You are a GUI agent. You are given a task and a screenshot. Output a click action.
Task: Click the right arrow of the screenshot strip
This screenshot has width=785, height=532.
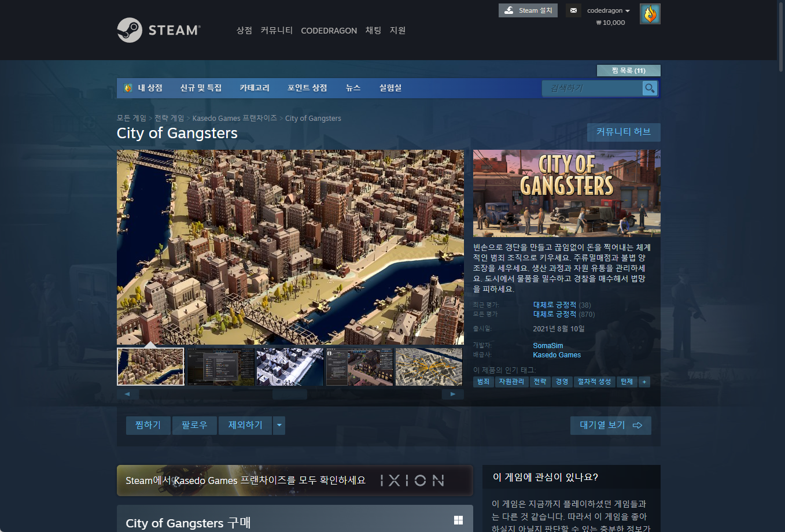tap(453, 394)
